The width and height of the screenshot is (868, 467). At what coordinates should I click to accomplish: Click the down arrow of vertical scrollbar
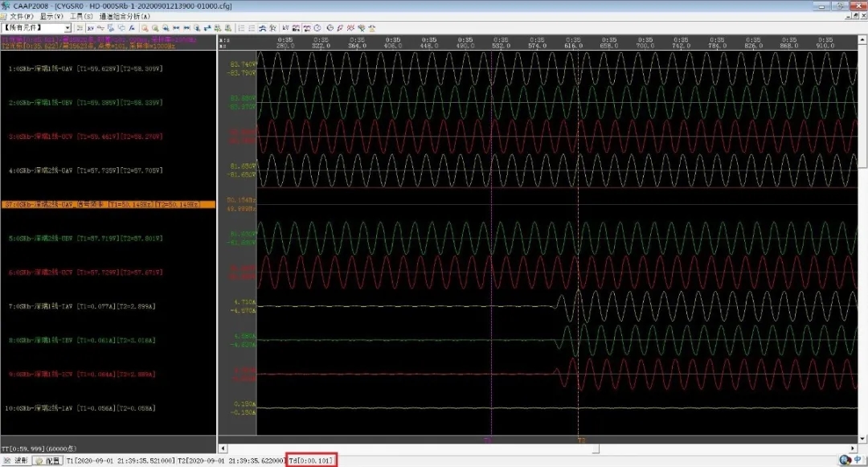coord(862,438)
